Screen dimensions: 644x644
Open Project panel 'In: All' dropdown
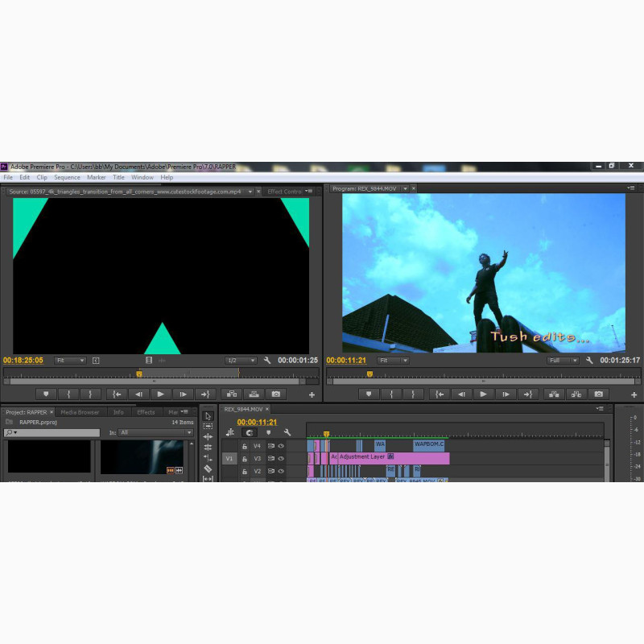155,432
